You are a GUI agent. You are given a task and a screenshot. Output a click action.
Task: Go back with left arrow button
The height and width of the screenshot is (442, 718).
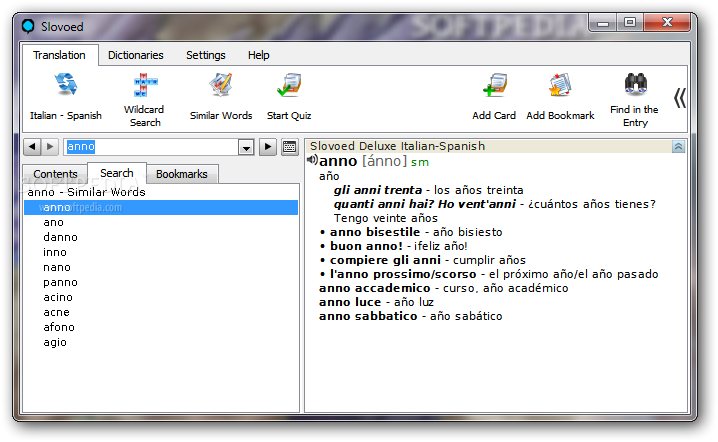pyautogui.click(x=32, y=147)
